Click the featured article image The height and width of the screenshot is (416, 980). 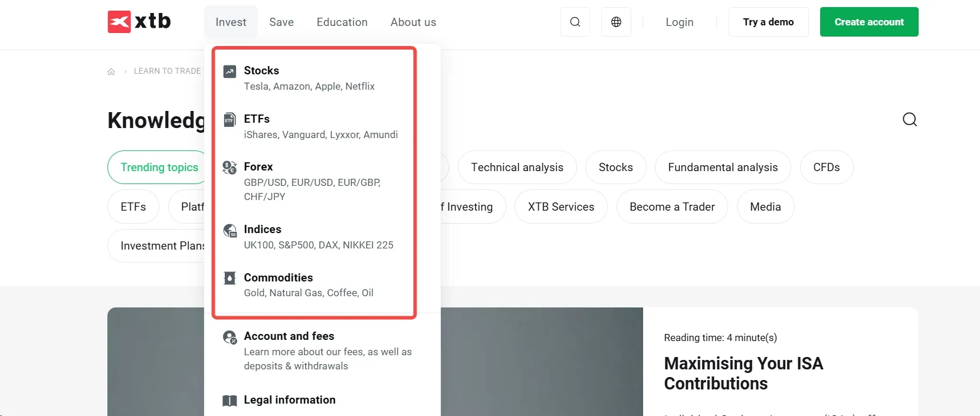(x=542, y=362)
